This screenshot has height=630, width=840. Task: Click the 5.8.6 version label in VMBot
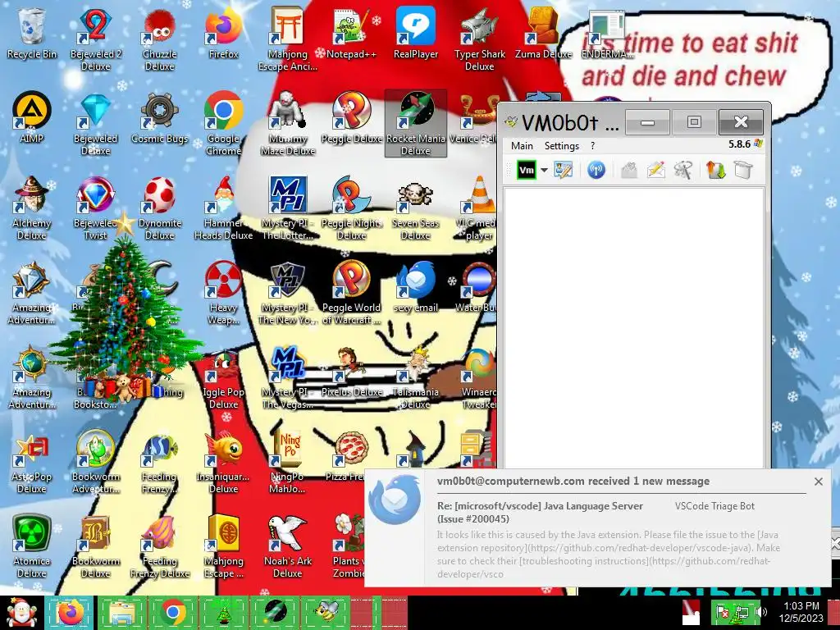(x=739, y=144)
